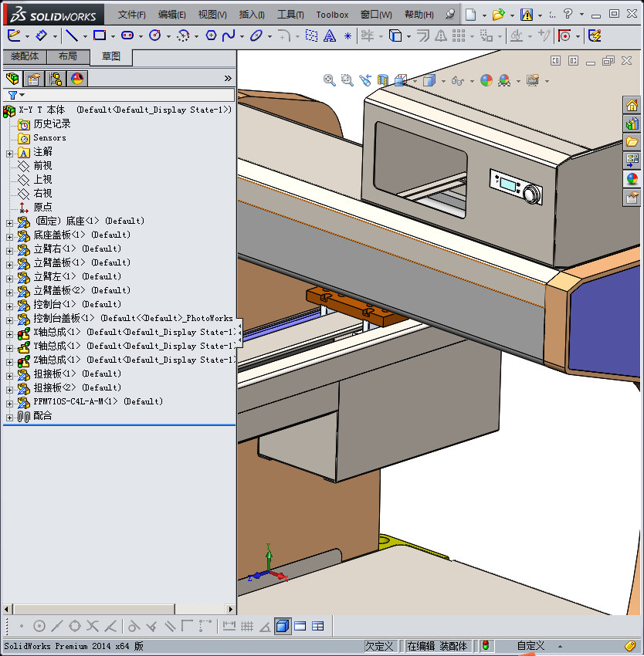The image size is (644, 656).
Task: Open the Edit Appearance color ball icon
Action: pyautogui.click(x=486, y=80)
